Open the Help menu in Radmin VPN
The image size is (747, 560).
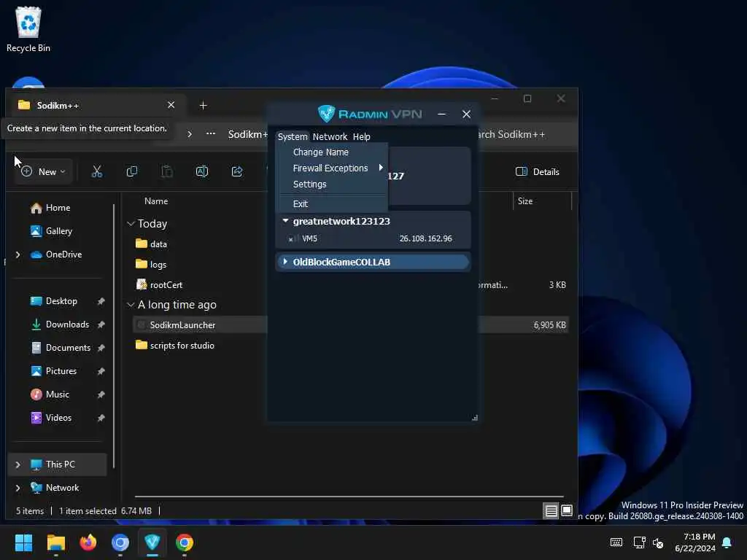(361, 136)
